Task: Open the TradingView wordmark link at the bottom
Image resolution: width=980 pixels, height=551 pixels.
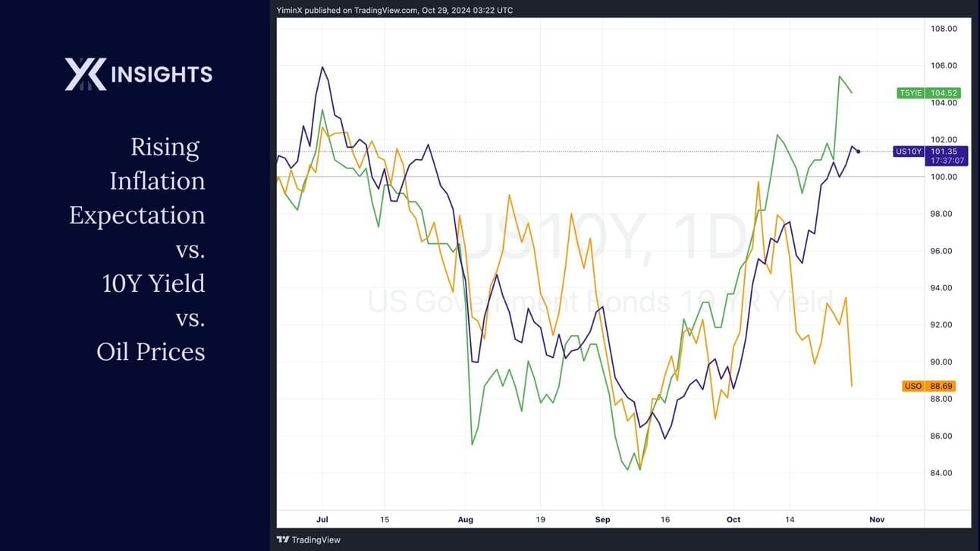Action: pyautogui.click(x=316, y=540)
